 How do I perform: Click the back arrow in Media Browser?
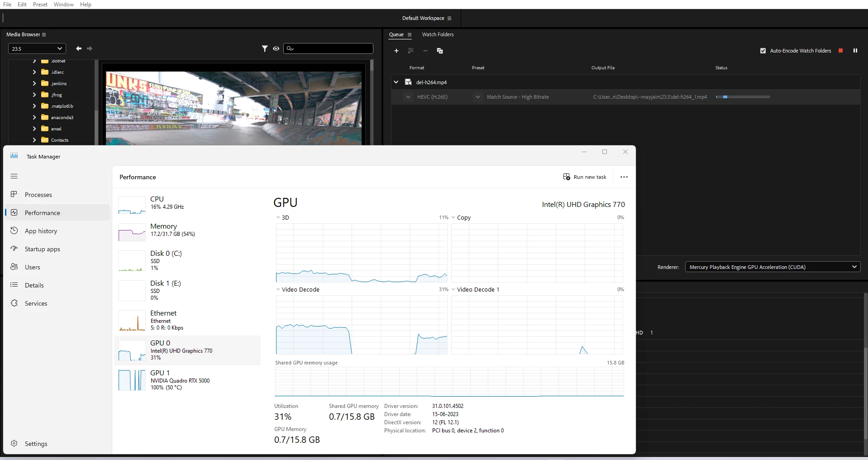pos(79,48)
